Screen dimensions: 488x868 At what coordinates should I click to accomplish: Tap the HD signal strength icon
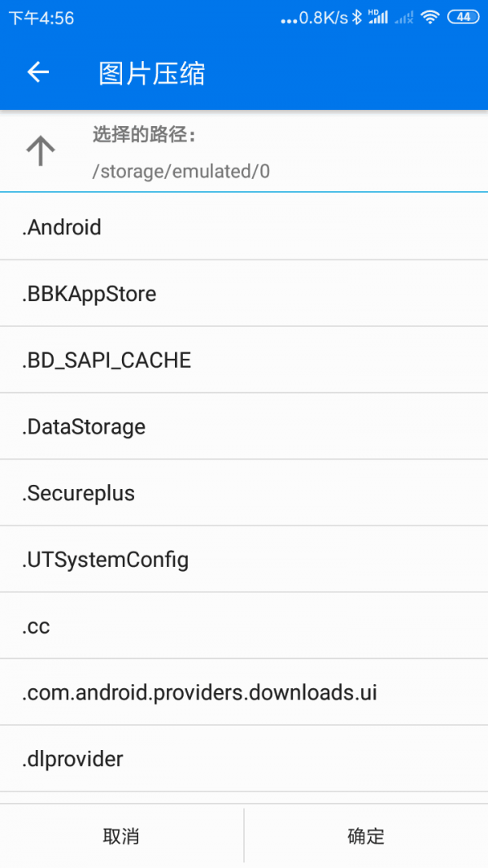pos(378,17)
